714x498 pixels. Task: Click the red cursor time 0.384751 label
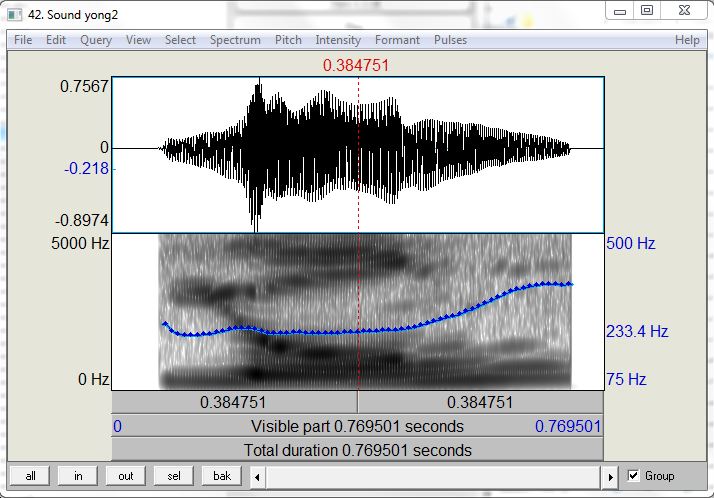click(x=356, y=65)
